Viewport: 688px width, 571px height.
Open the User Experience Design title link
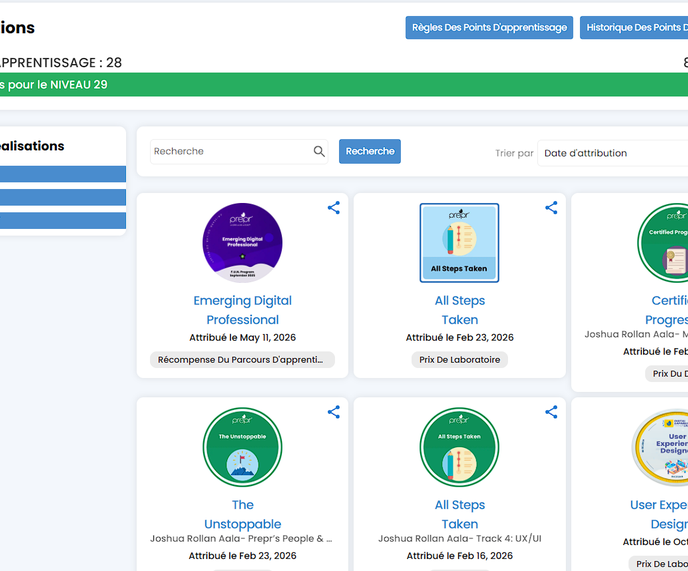point(659,514)
